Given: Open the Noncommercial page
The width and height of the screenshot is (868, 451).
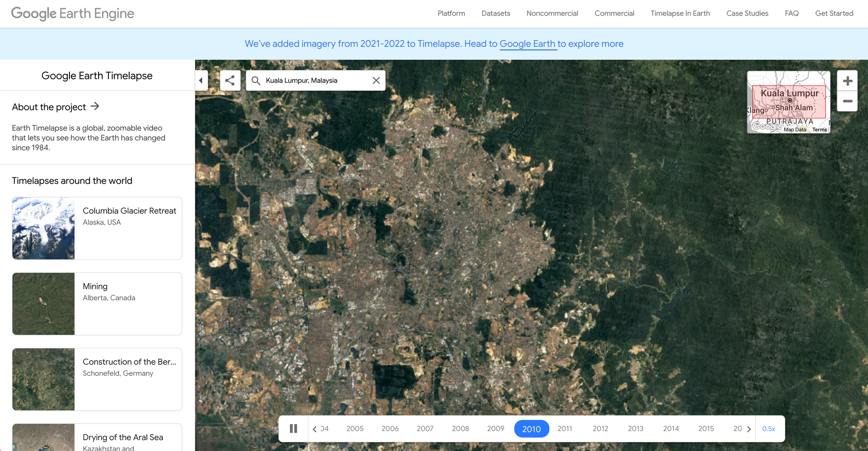Looking at the screenshot, I should click(x=552, y=13).
